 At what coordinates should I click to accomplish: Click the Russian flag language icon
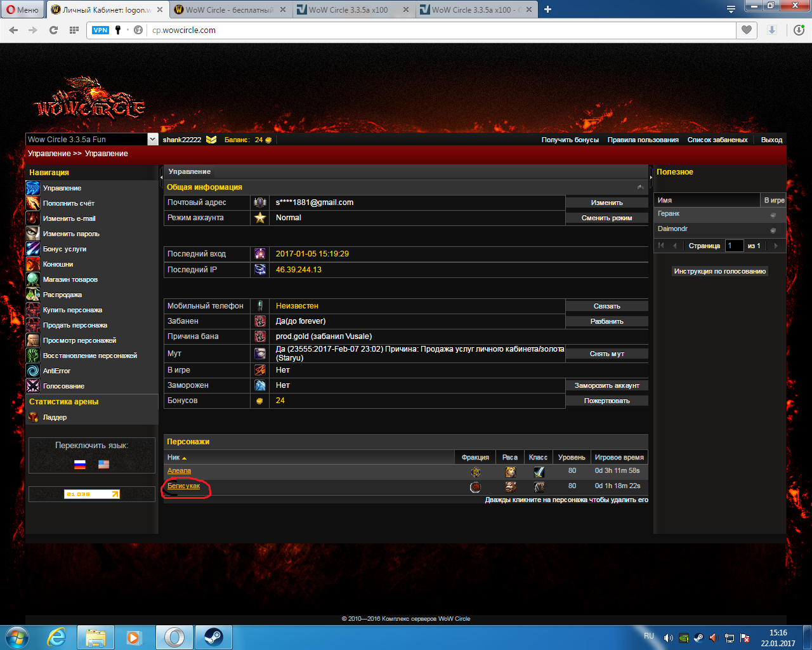coord(80,464)
